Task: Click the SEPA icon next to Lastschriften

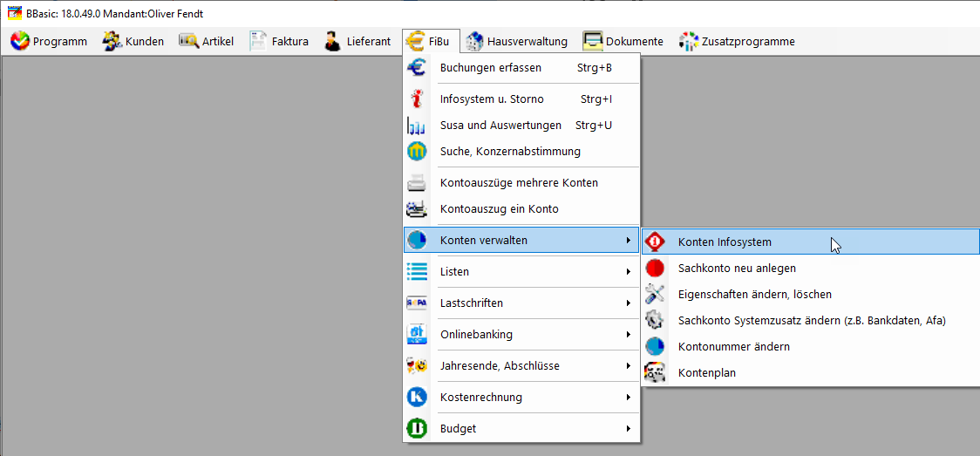Action: 416,303
